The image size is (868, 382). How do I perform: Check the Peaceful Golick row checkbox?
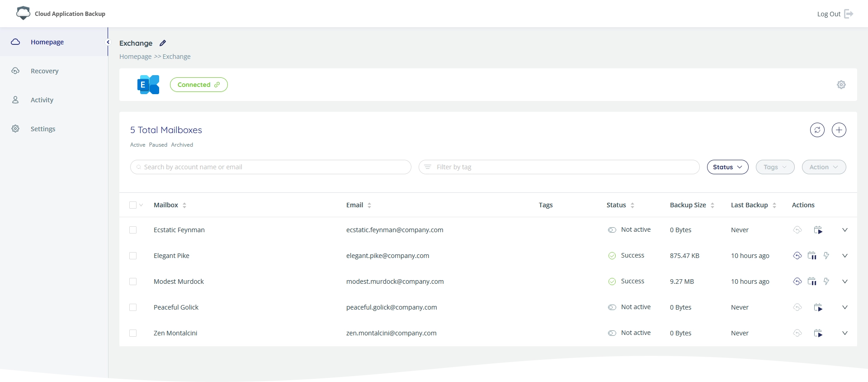(133, 307)
